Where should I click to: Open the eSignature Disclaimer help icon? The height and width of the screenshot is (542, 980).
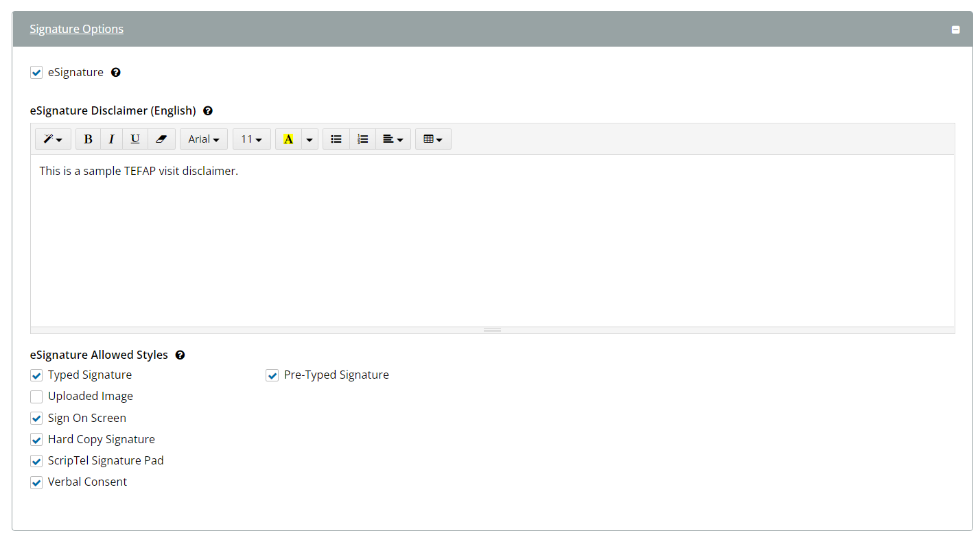coord(207,110)
